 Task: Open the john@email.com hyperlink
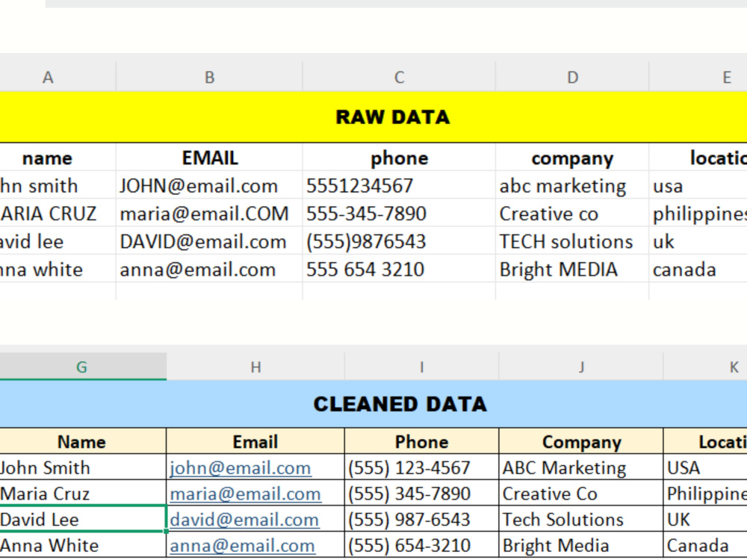click(241, 468)
